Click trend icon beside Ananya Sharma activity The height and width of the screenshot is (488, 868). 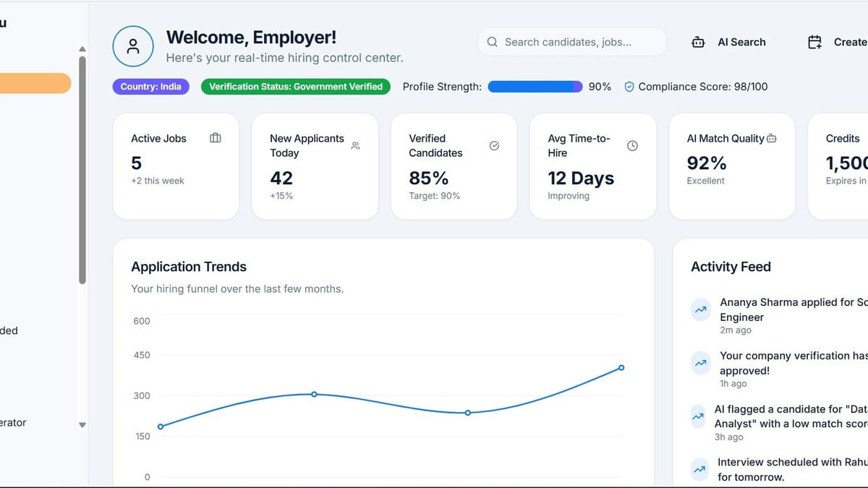point(700,309)
